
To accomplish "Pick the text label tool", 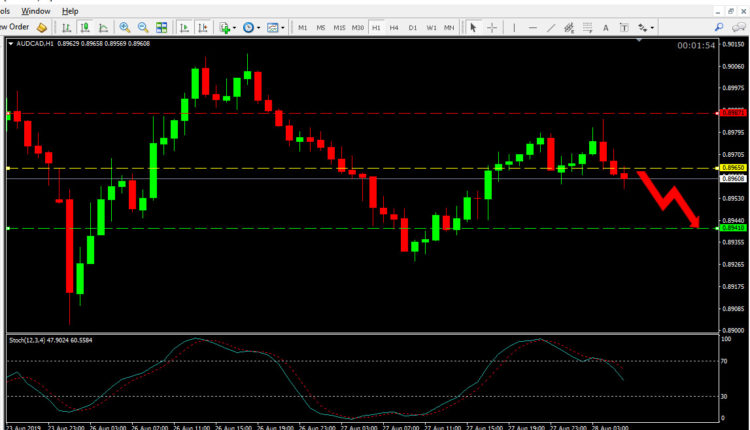I will pos(624,28).
